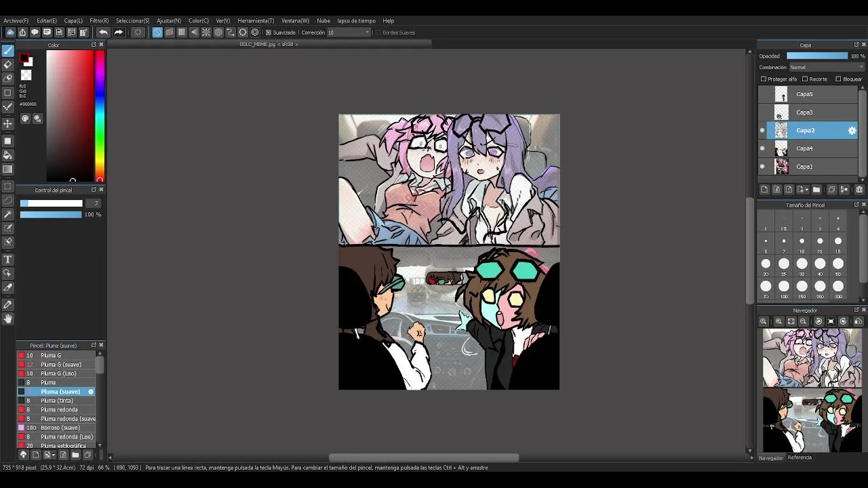Enable the grid snap guide

click(182, 33)
